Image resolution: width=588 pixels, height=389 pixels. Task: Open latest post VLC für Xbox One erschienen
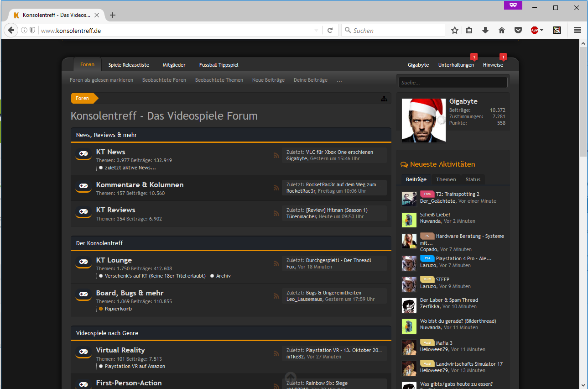pyautogui.click(x=339, y=152)
